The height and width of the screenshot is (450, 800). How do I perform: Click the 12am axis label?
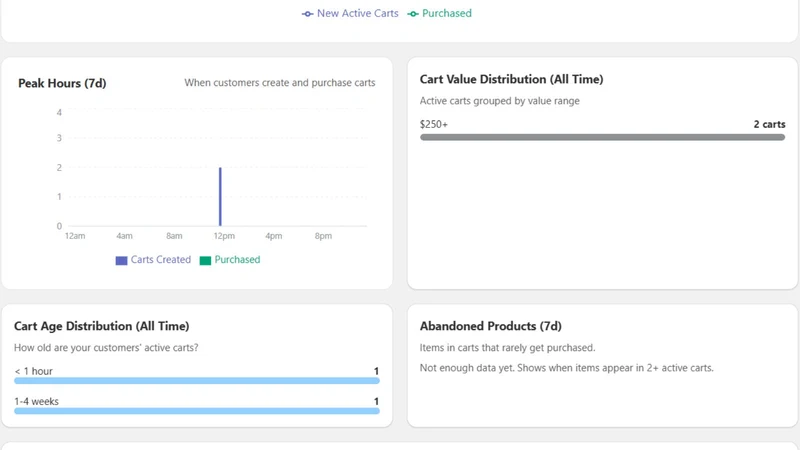pos(75,236)
